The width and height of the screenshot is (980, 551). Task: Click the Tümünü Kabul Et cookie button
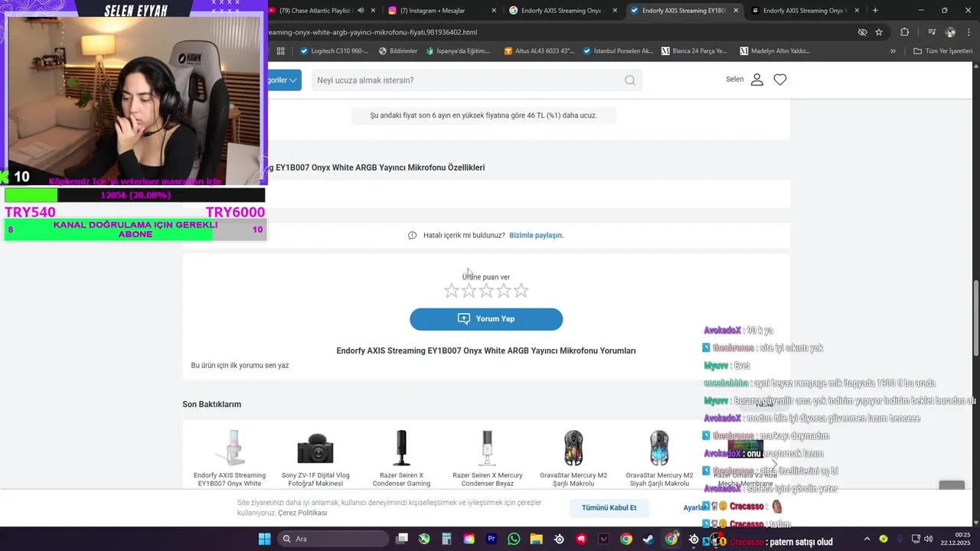click(609, 507)
